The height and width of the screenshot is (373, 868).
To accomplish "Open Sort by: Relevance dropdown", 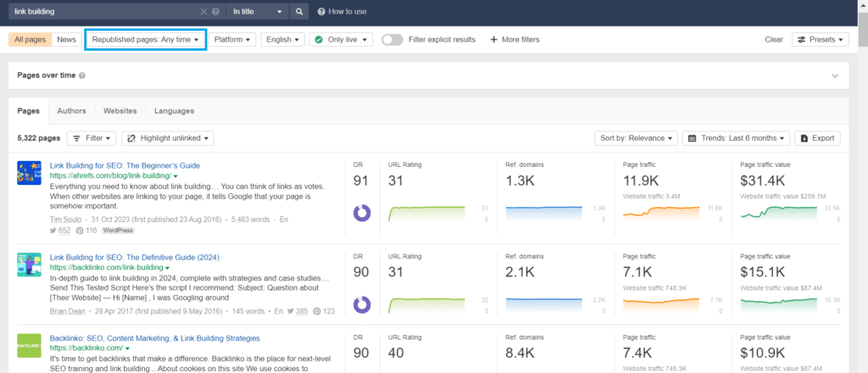I will [x=636, y=138].
